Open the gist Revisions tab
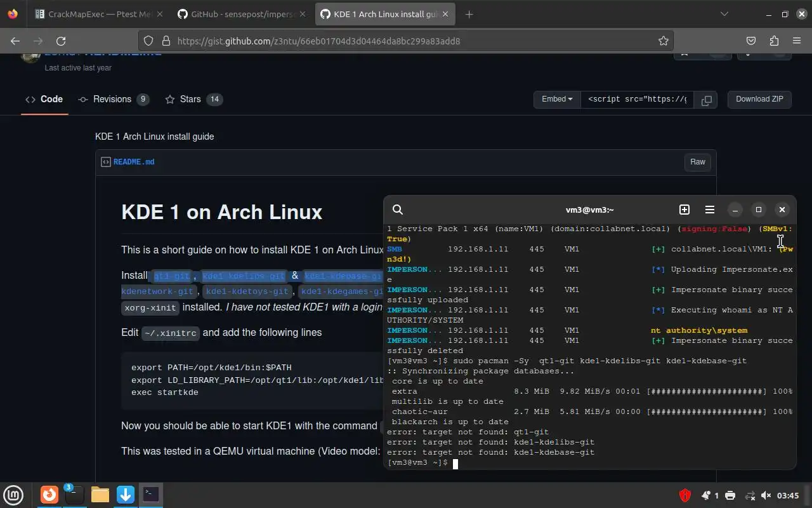 point(114,99)
